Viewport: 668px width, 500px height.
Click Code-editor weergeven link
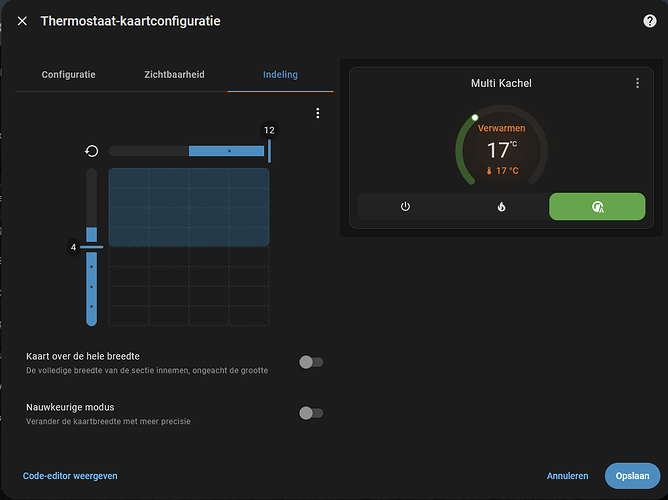tap(70, 476)
